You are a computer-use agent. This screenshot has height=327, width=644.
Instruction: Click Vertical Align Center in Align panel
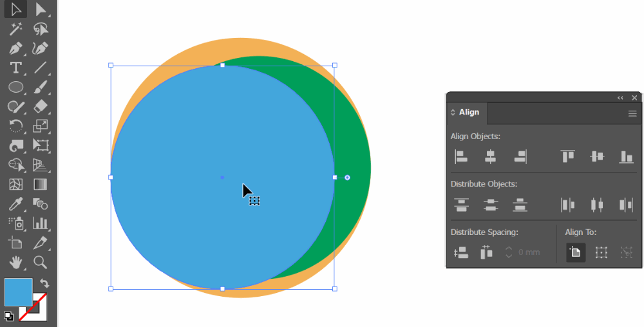(597, 156)
